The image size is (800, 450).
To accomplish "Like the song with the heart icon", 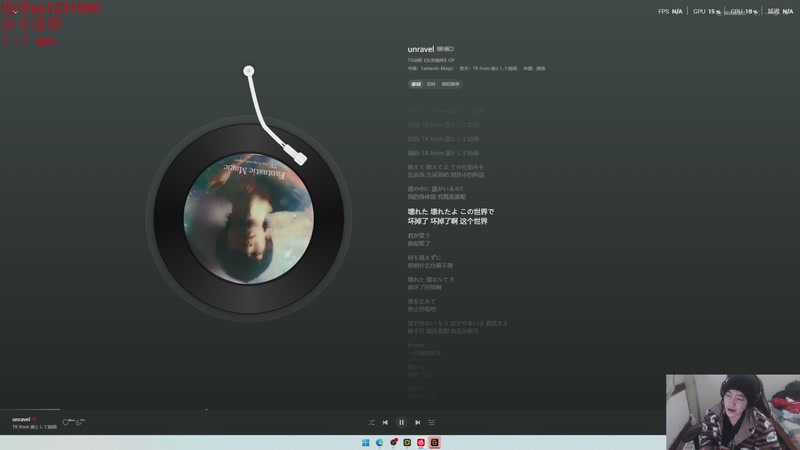I will tap(66, 422).
